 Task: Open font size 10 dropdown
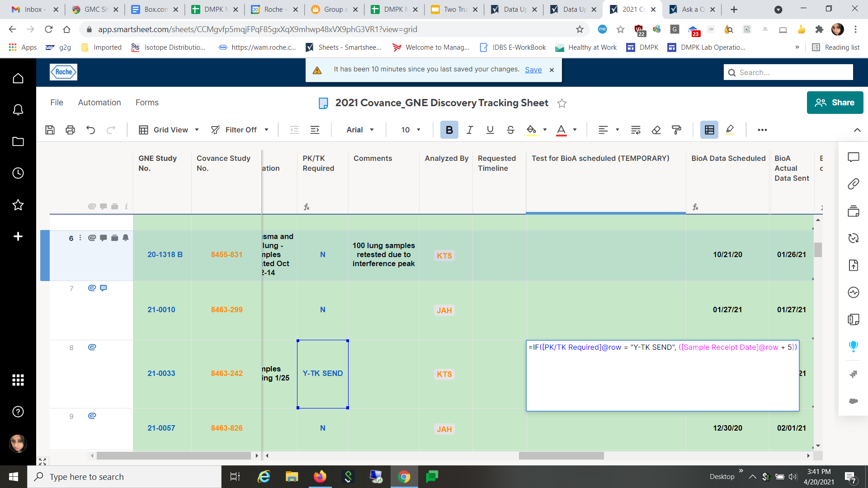coord(410,130)
